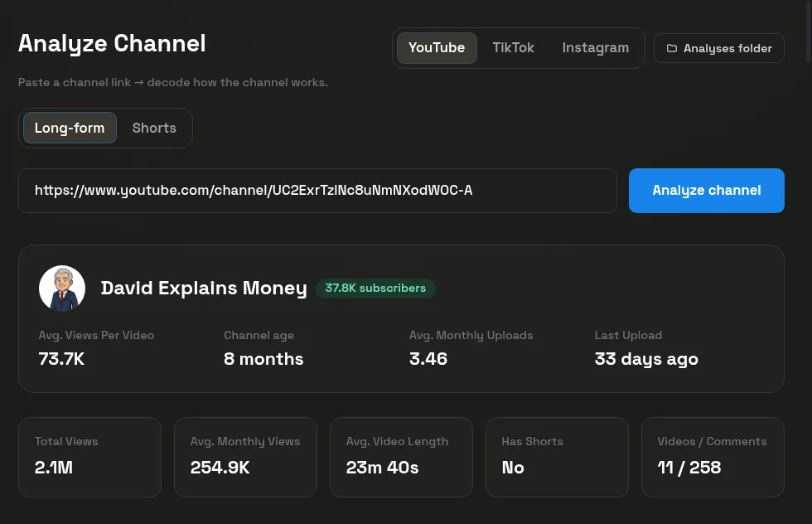812x524 pixels.
Task: Click the Analyze channel button
Action: (x=706, y=190)
